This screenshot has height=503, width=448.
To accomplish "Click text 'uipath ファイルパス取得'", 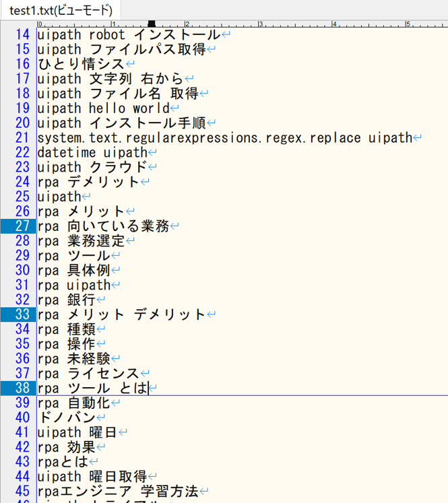I will tap(122, 49).
